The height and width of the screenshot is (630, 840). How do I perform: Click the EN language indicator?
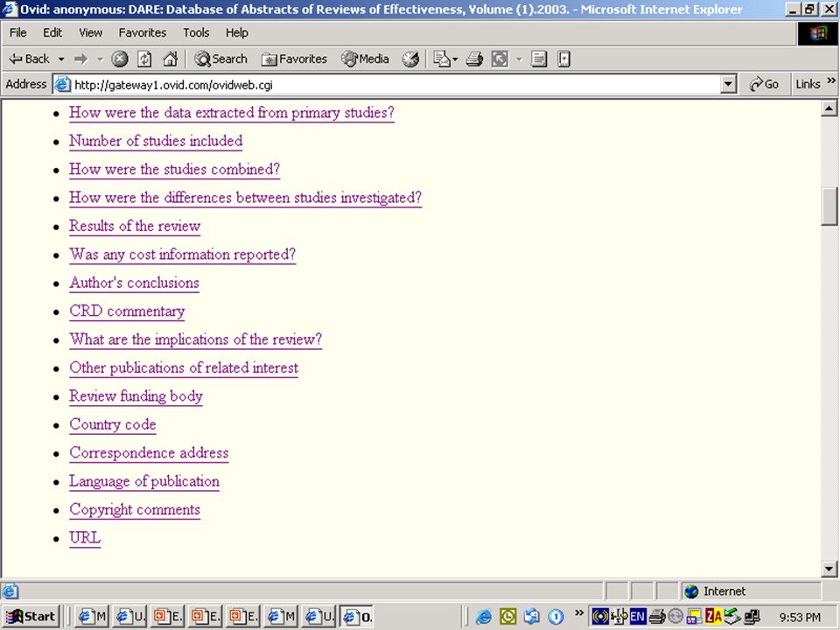[638, 617]
